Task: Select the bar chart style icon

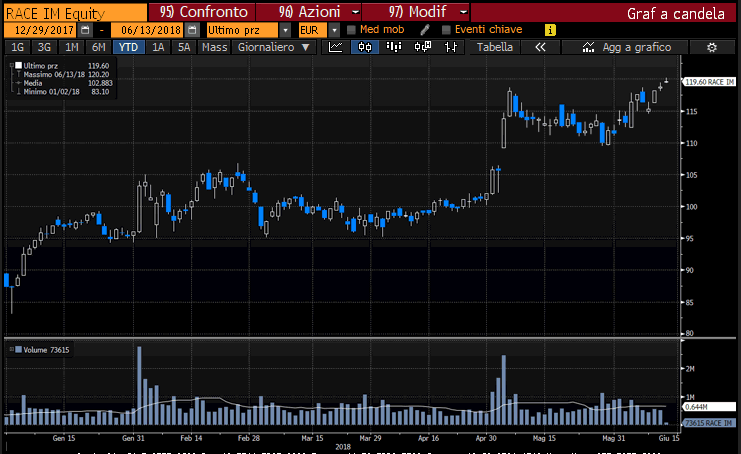Action: pyautogui.click(x=394, y=47)
